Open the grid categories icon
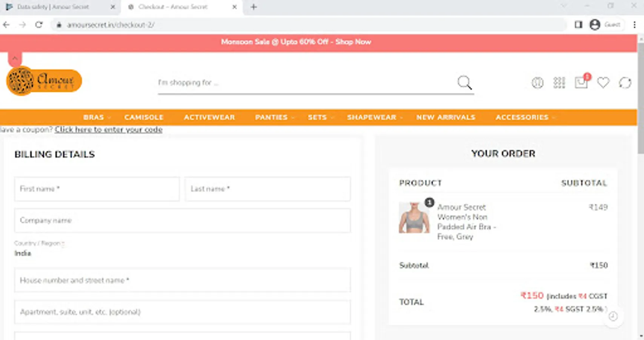 (559, 82)
